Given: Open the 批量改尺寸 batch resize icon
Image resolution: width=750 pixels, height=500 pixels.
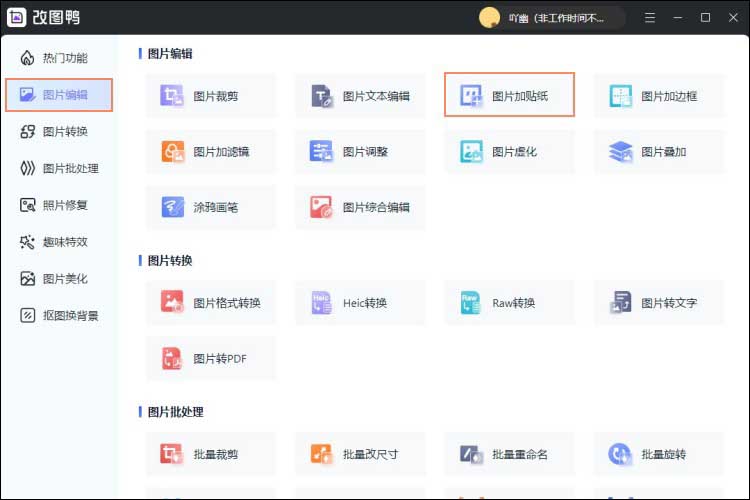Looking at the screenshot, I should (x=321, y=454).
